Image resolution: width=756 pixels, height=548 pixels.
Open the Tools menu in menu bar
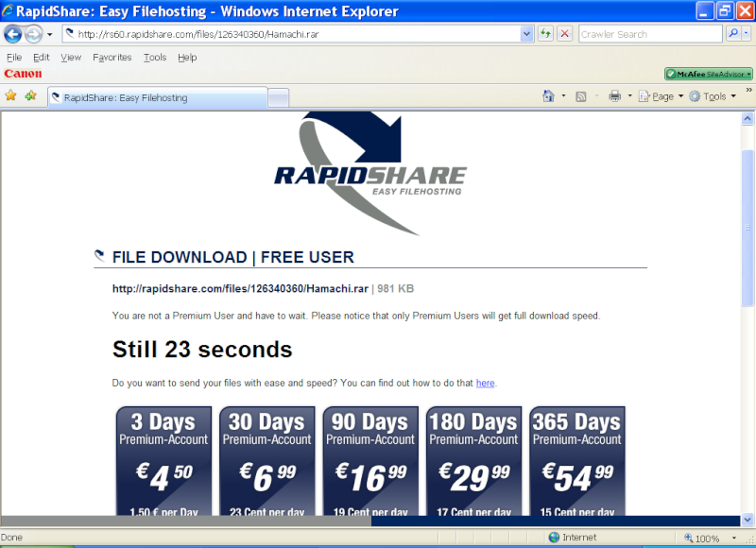(x=155, y=58)
